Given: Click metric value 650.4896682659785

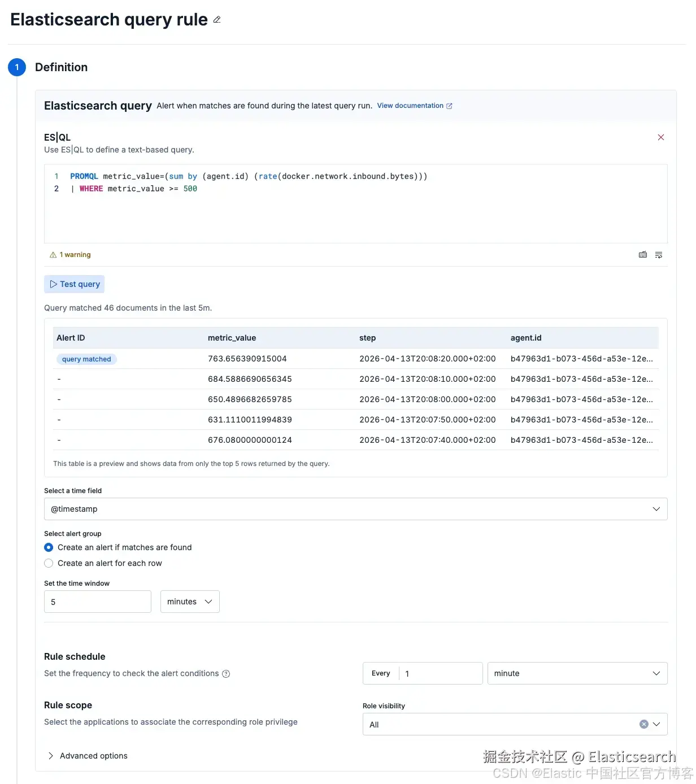Looking at the screenshot, I should coord(250,399).
